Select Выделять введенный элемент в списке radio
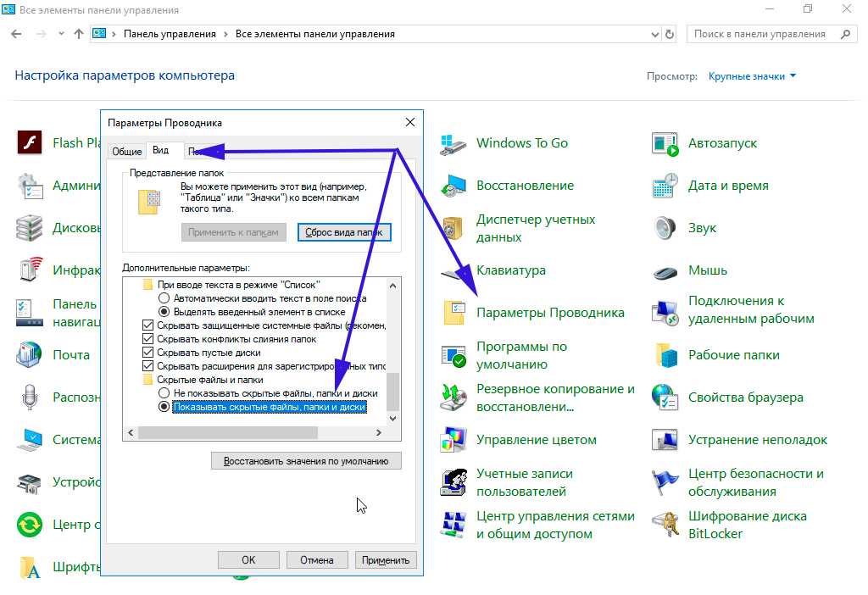The image size is (868, 595). [164, 312]
